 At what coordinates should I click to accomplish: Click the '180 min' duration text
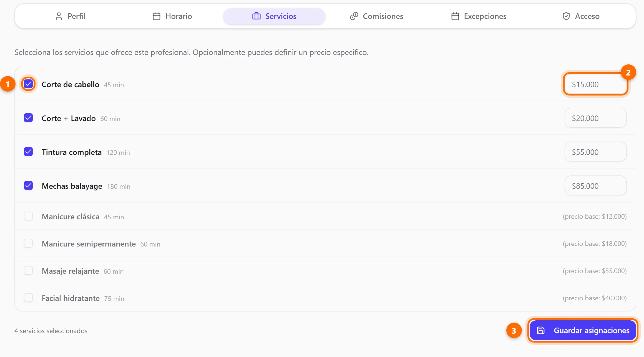119,186
